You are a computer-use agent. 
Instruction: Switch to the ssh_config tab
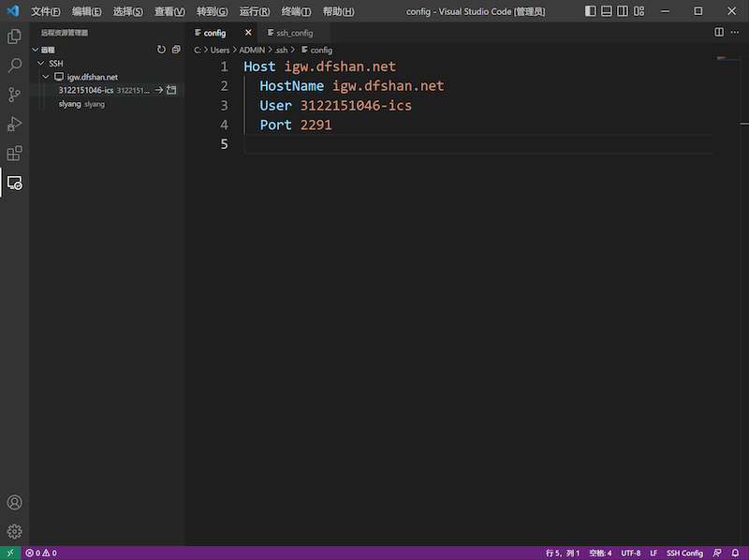coord(294,33)
